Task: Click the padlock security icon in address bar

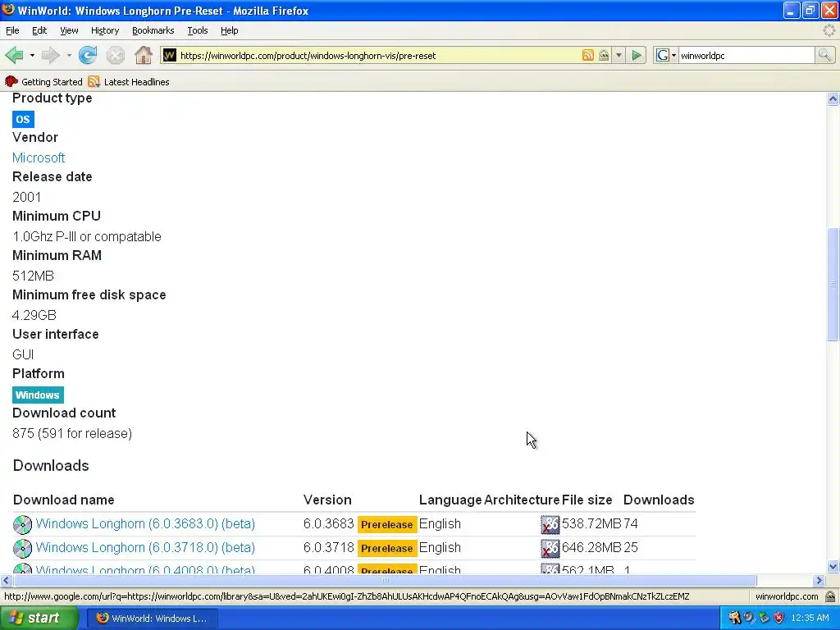Action: [x=604, y=55]
